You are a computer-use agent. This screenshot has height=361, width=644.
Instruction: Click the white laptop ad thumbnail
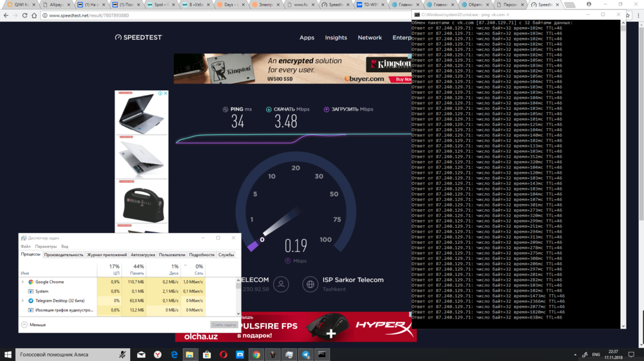click(141, 158)
